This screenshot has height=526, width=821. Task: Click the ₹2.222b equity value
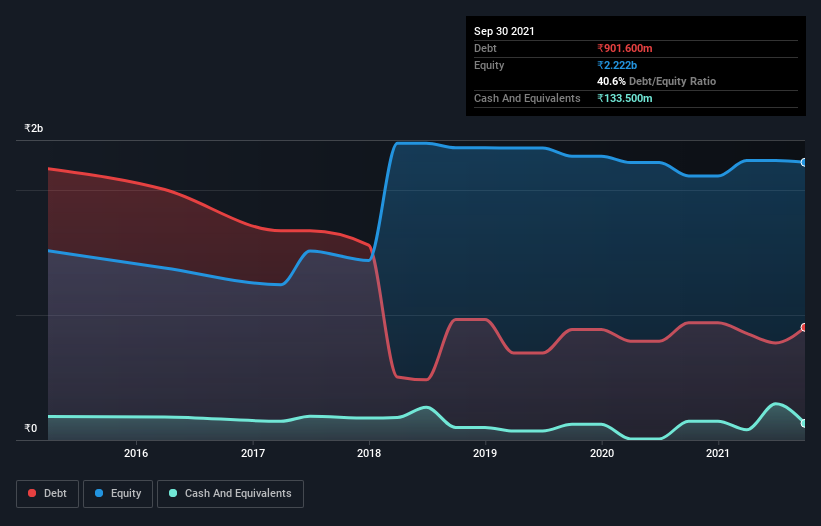coord(617,65)
